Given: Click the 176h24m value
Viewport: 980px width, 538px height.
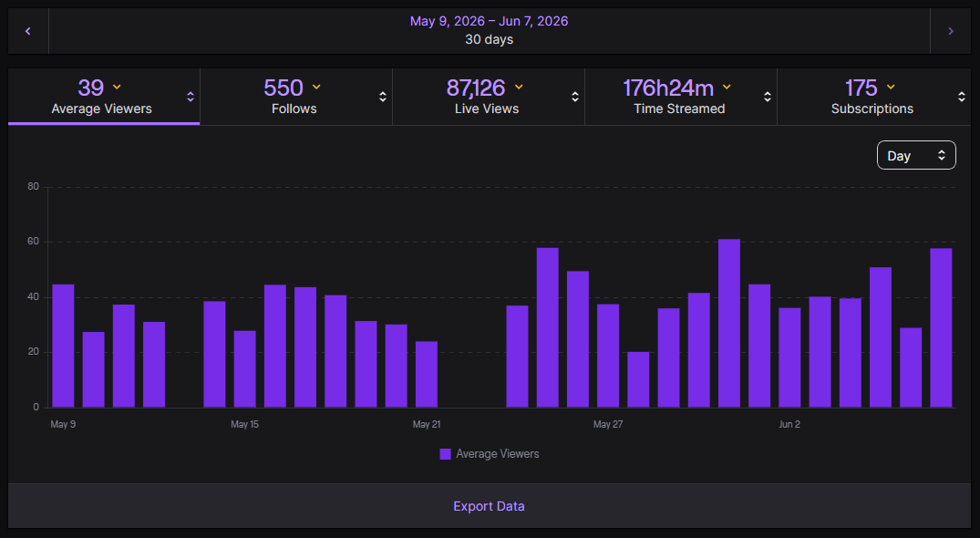Looking at the screenshot, I should (668, 88).
